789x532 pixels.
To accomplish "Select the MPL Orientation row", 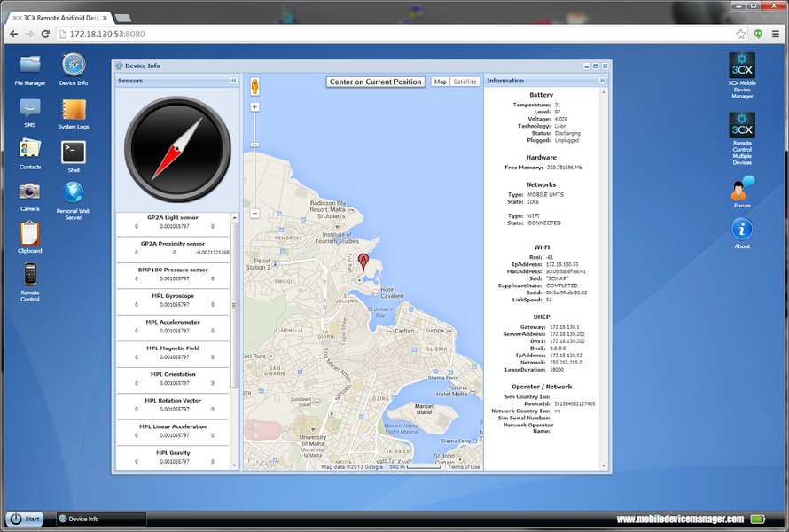I will [x=173, y=379].
